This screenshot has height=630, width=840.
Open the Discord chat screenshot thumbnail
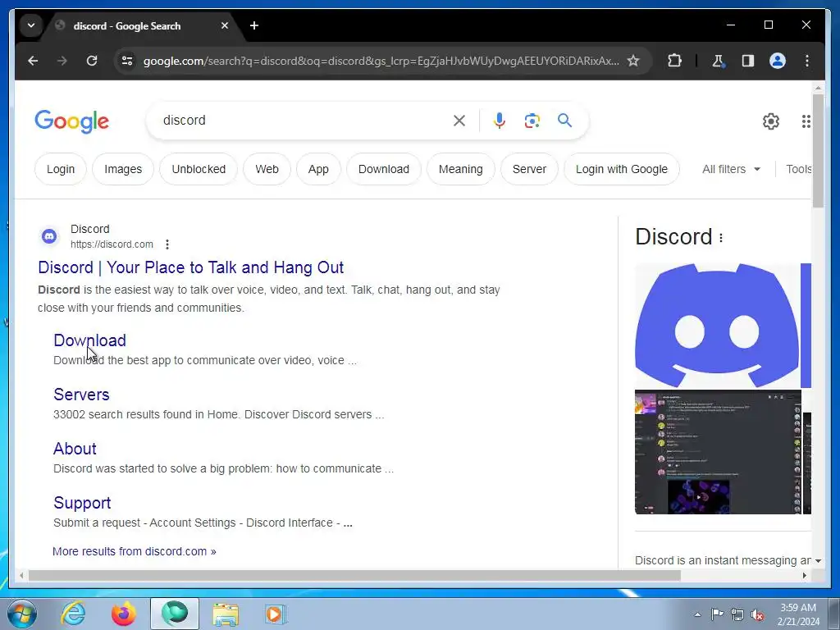pos(718,452)
